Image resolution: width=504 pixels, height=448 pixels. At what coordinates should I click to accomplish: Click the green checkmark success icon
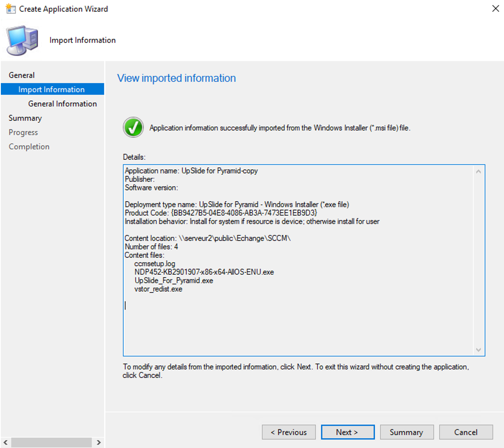click(133, 127)
